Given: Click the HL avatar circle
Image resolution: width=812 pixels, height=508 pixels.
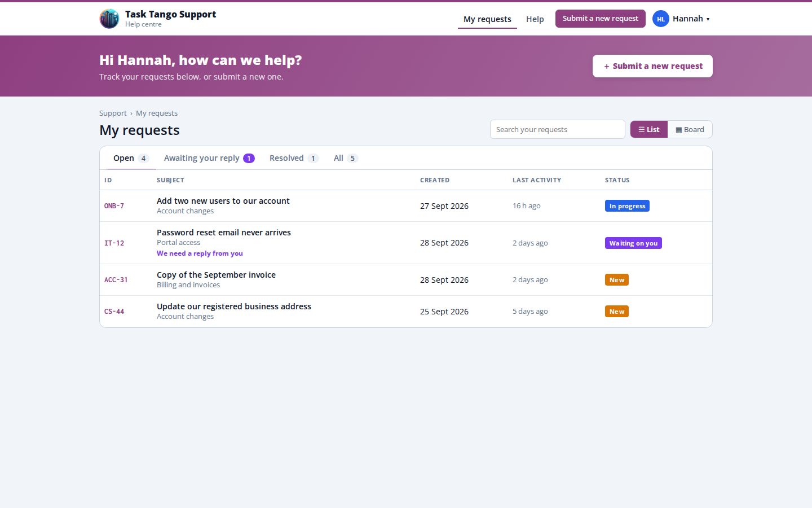Looking at the screenshot, I should pos(660,19).
